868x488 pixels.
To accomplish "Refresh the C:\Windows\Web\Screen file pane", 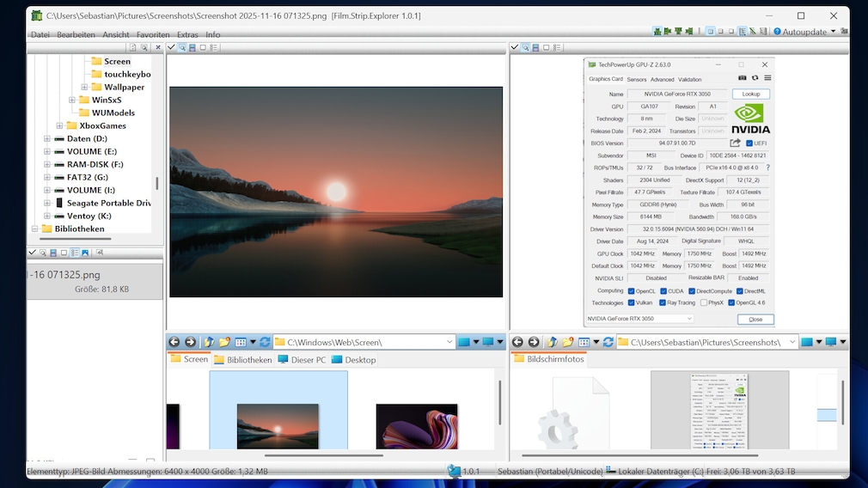I will [265, 342].
